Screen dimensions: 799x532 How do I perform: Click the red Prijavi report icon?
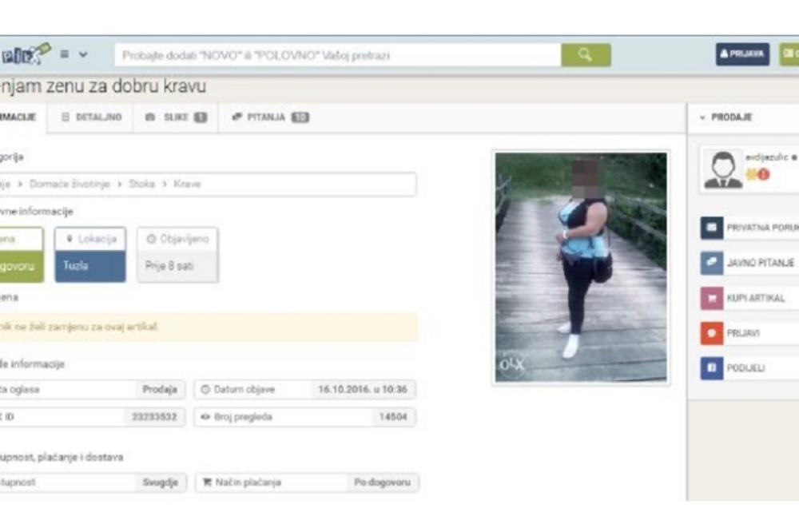(711, 333)
